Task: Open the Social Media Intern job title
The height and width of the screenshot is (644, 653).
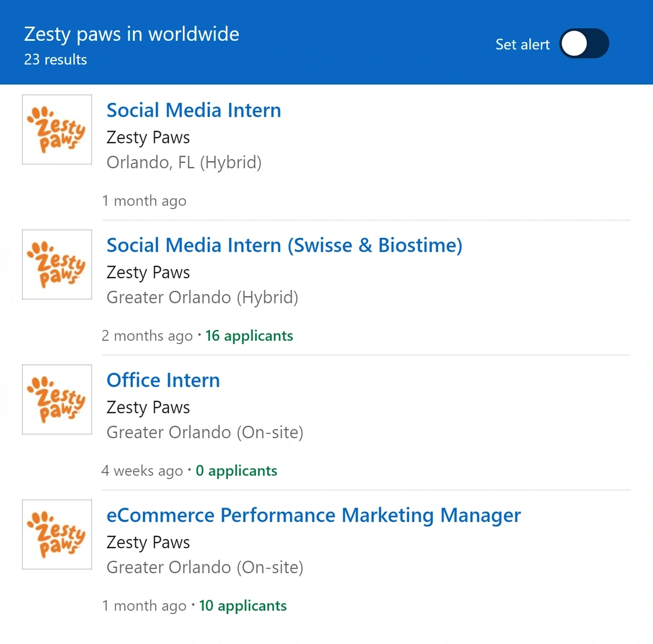Action: (x=194, y=111)
